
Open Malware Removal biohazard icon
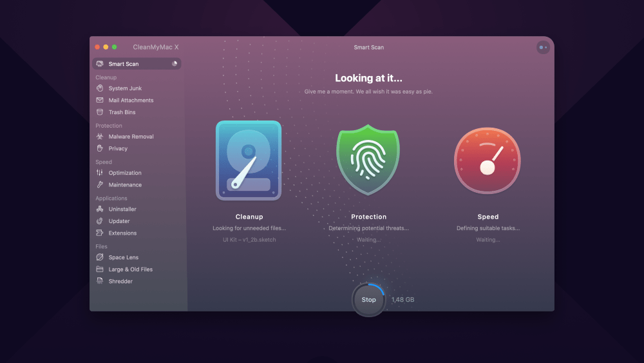[x=100, y=137]
